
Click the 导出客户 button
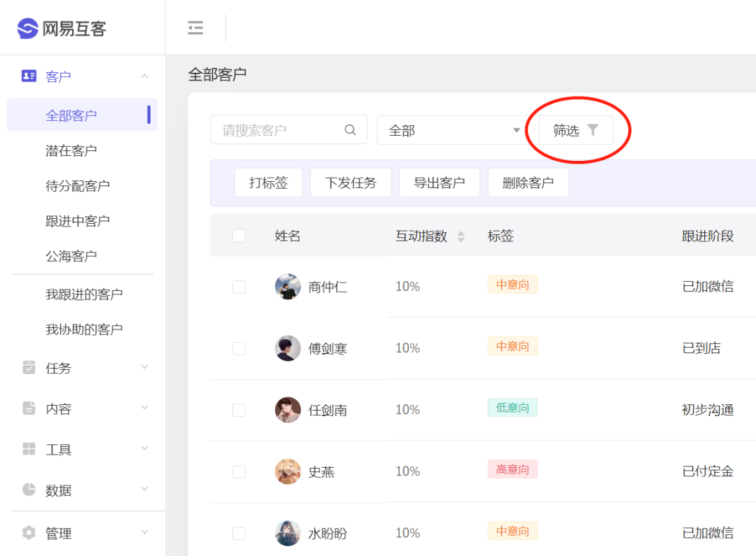[439, 183]
